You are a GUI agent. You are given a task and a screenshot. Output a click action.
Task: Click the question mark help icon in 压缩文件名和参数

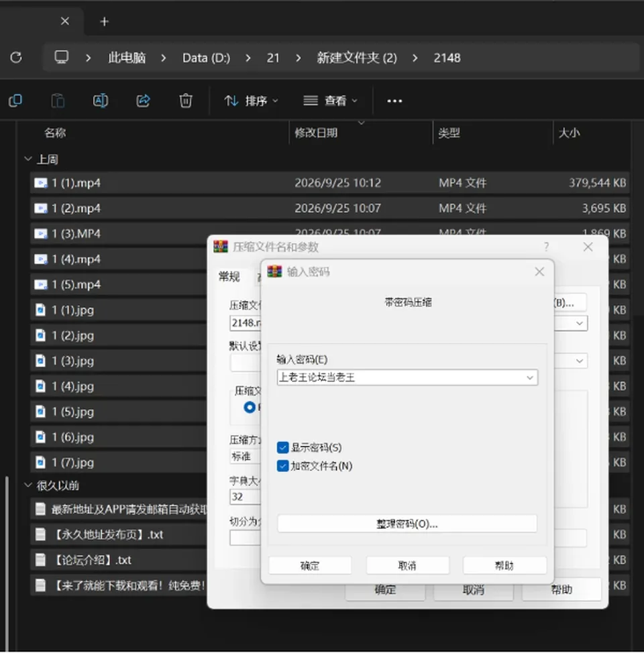pyautogui.click(x=546, y=247)
